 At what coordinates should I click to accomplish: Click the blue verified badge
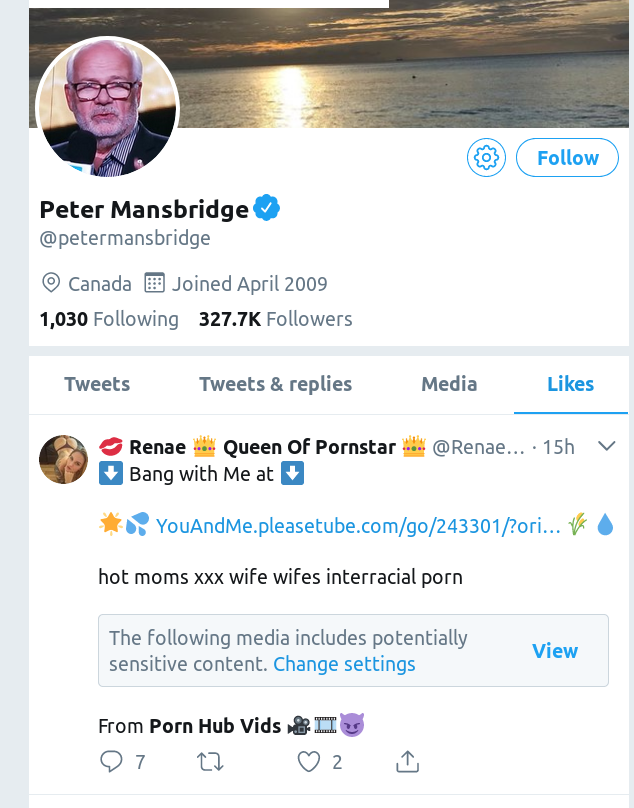(x=266, y=209)
